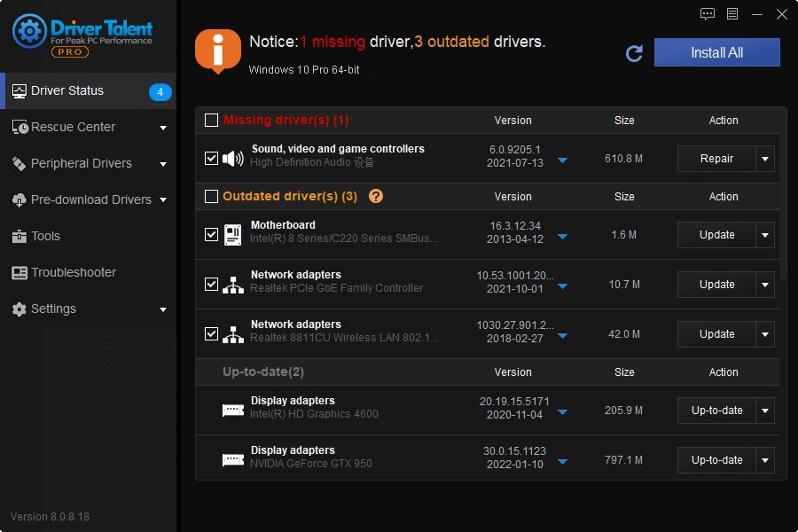Uncheck the Realtek 8811CU Wireless LAN checkbox
The image size is (798, 532).
coord(211,334)
